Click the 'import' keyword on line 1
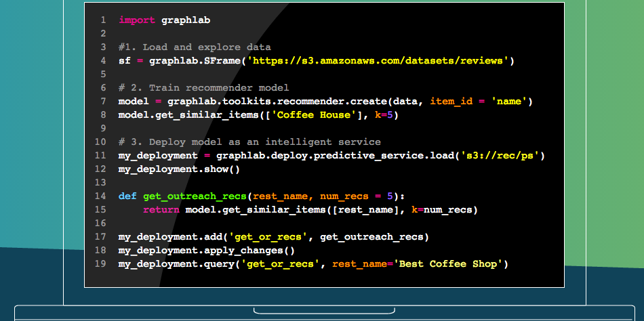644x321 pixels. [137, 20]
